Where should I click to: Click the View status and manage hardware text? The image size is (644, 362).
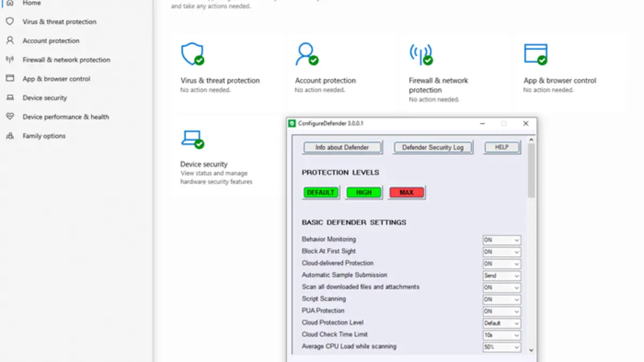coord(216,178)
